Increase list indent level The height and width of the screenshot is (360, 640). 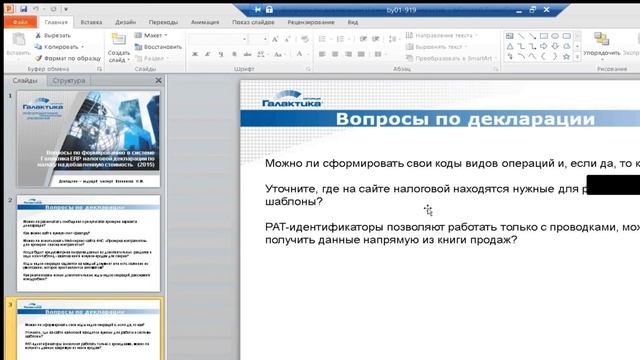[376, 39]
